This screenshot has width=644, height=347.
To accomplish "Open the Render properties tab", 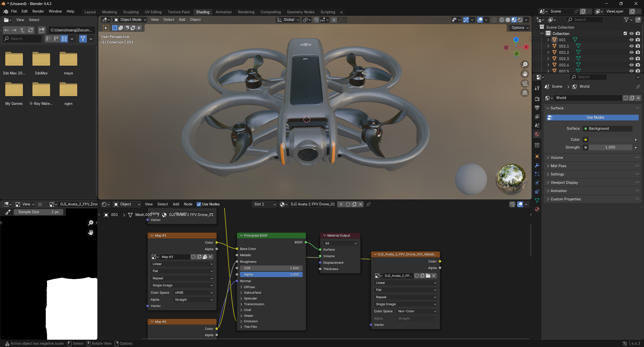I will click(x=537, y=99).
